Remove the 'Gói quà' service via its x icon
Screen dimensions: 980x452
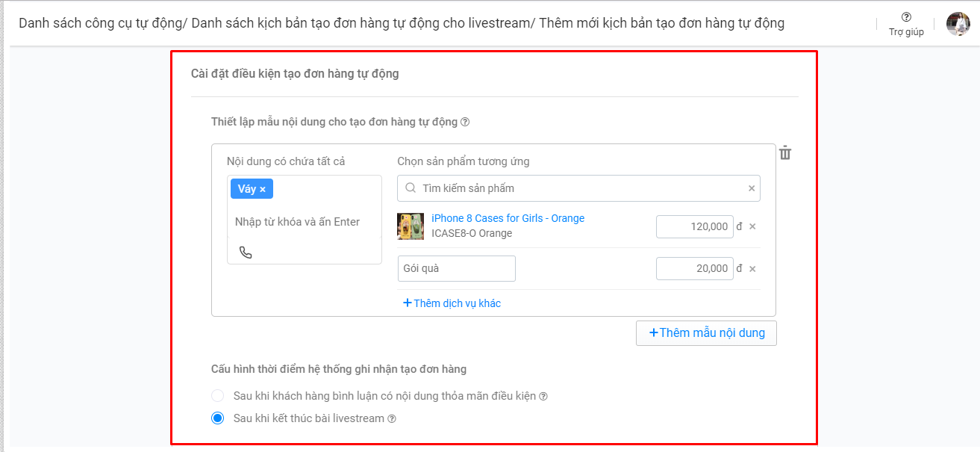tap(752, 268)
